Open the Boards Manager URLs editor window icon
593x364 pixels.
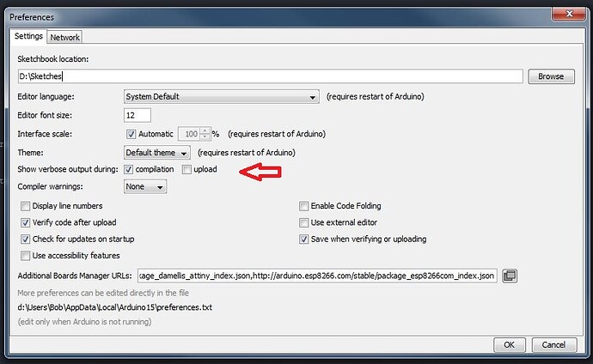click(510, 276)
